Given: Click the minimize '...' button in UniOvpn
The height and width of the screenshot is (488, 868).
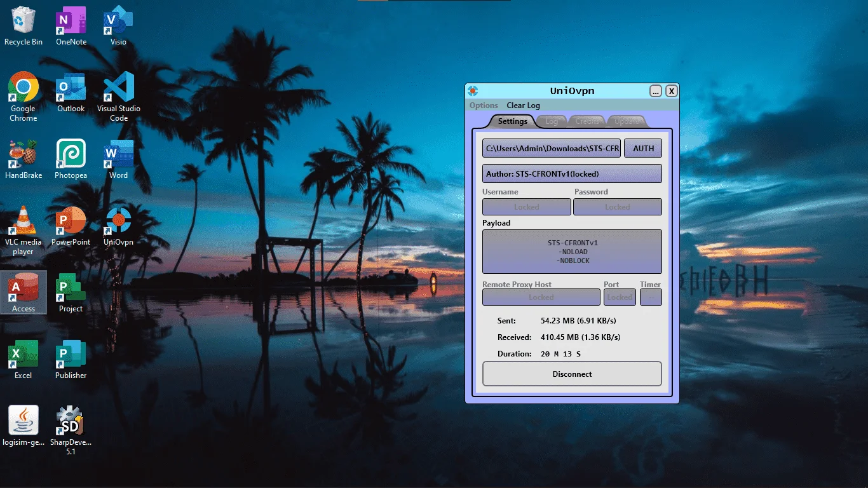Looking at the screenshot, I should click(x=656, y=91).
